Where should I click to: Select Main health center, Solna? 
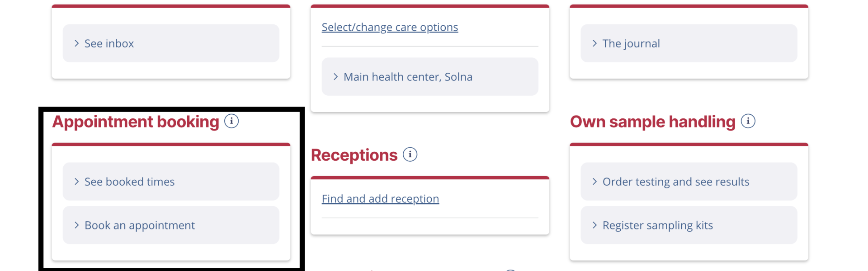tap(430, 77)
